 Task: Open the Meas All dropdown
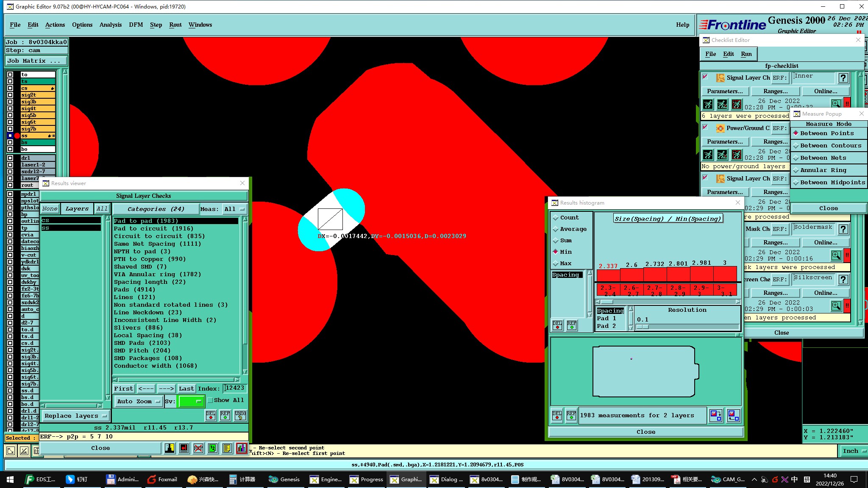coord(235,209)
